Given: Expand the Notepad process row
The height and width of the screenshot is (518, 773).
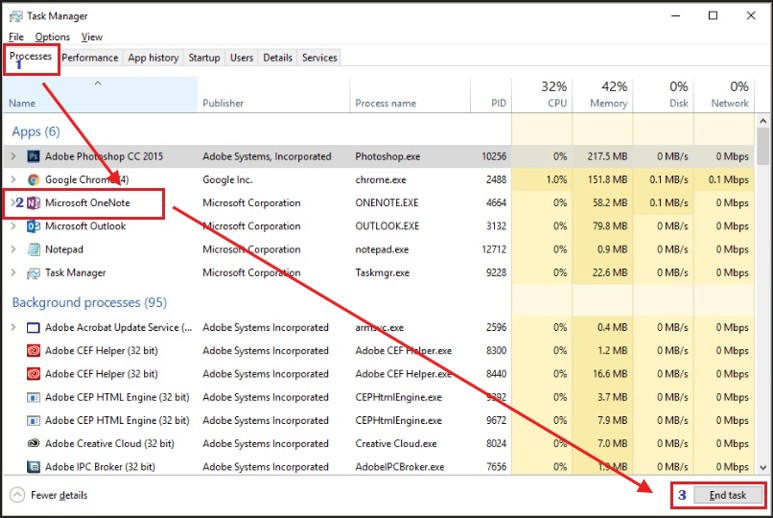Looking at the screenshot, I should pos(13,249).
